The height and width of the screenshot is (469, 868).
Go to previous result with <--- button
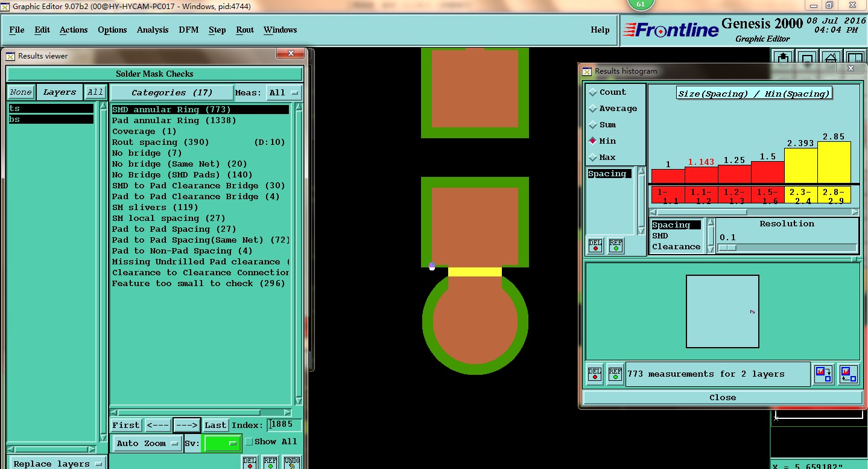tap(157, 425)
